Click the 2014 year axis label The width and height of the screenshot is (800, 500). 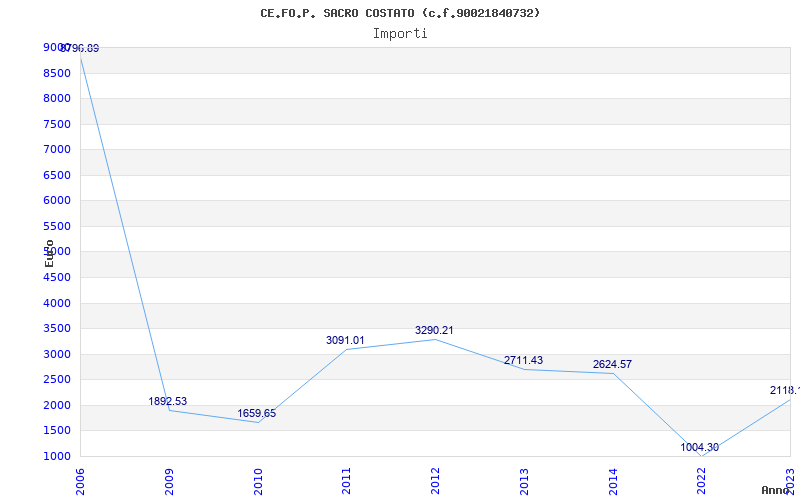point(613,482)
